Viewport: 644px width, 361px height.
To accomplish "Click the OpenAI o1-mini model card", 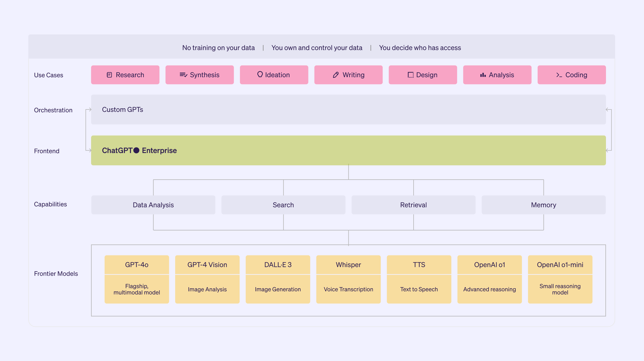I will pos(560,279).
